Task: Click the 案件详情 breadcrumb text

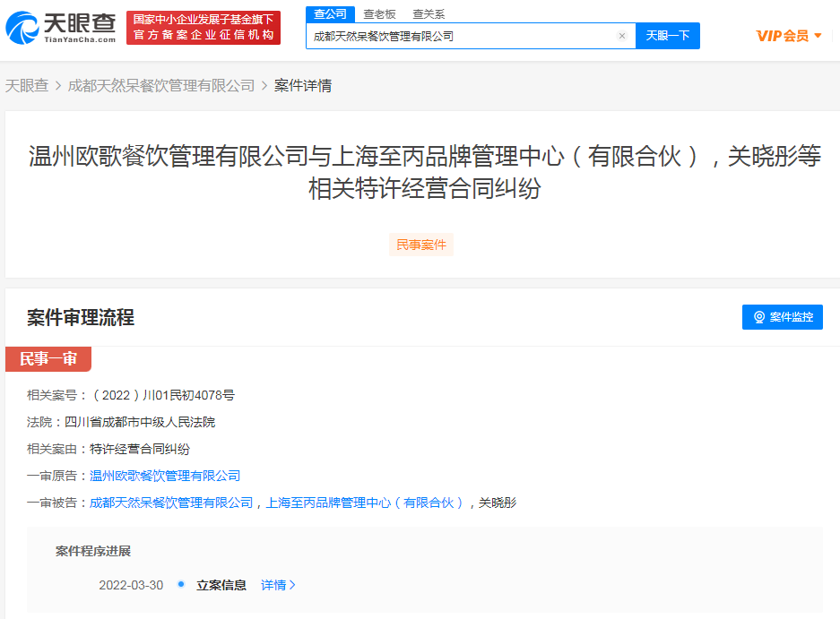Action: click(303, 86)
